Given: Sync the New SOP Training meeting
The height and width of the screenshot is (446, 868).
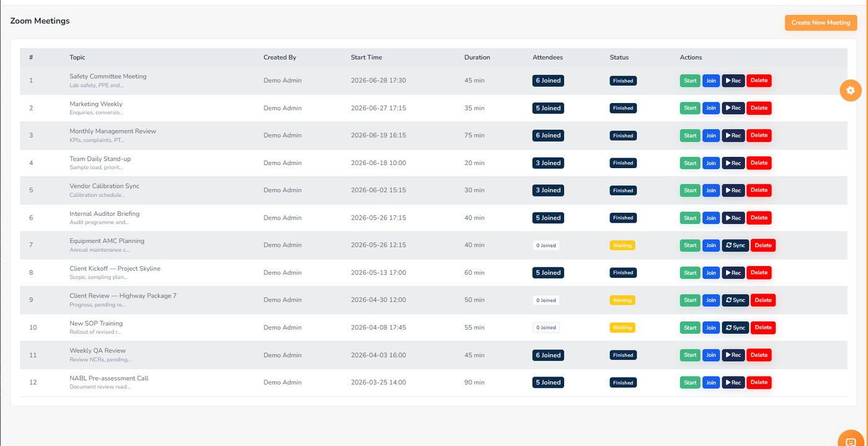Looking at the screenshot, I should (x=735, y=328).
